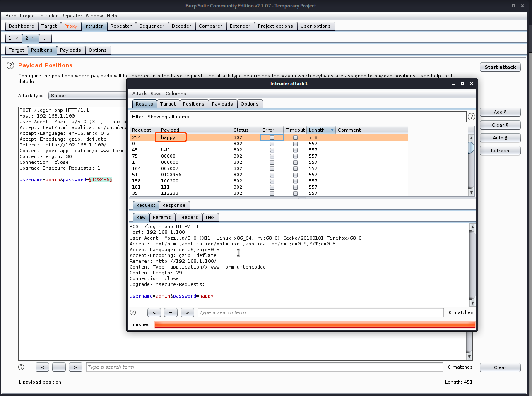Viewport: 532px width, 396px height.
Task: Close Intruder tab number 2
Action: [x=33, y=38]
